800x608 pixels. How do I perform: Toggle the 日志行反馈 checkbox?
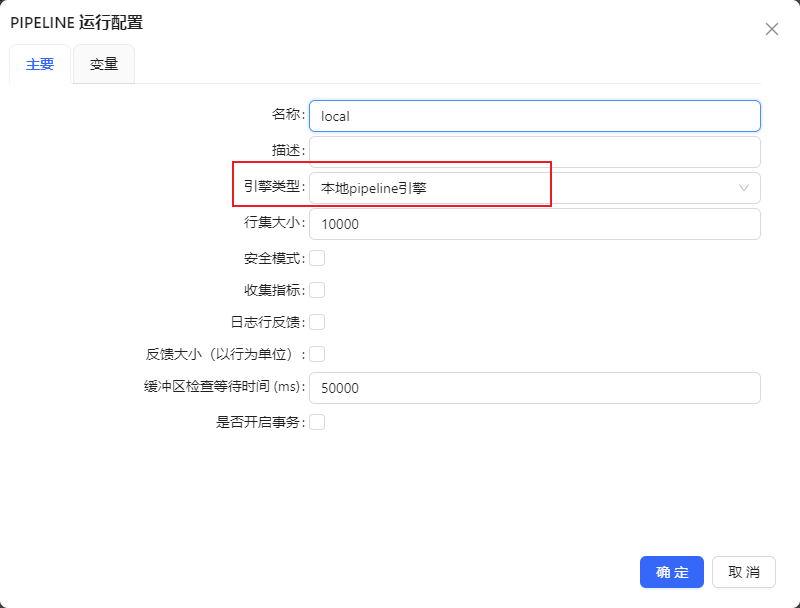(x=317, y=322)
